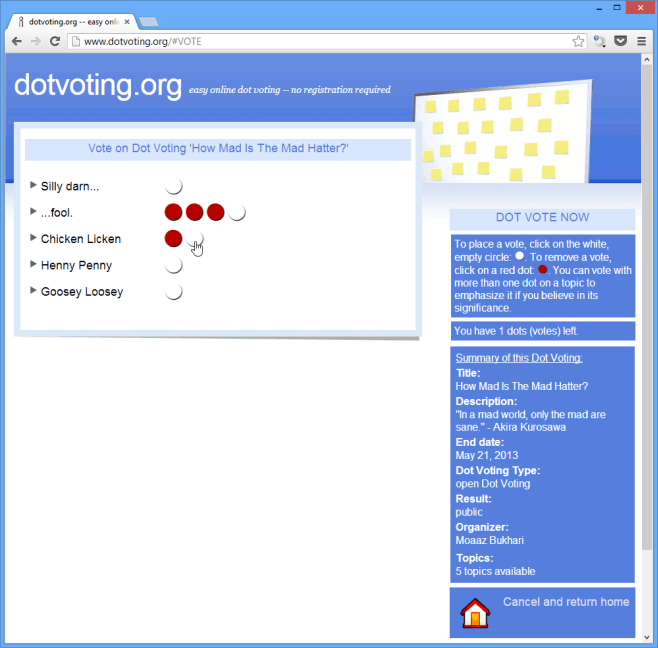
Task: Vote for Henny Penny via empty circle
Action: [173, 265]
